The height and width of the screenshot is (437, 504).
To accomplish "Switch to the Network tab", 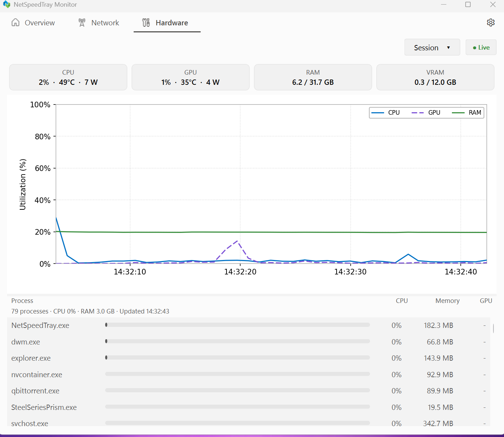I will 99,23.
